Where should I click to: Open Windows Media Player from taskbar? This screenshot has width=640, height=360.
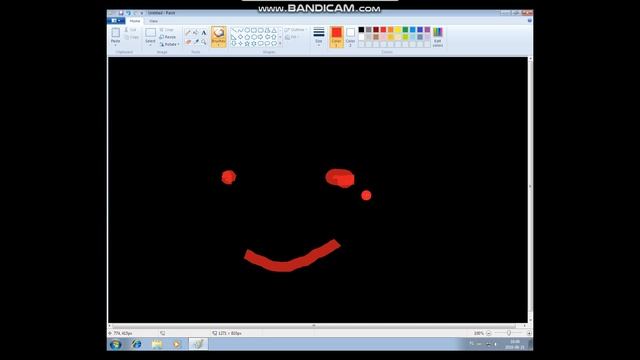click(x=177, y=344)
